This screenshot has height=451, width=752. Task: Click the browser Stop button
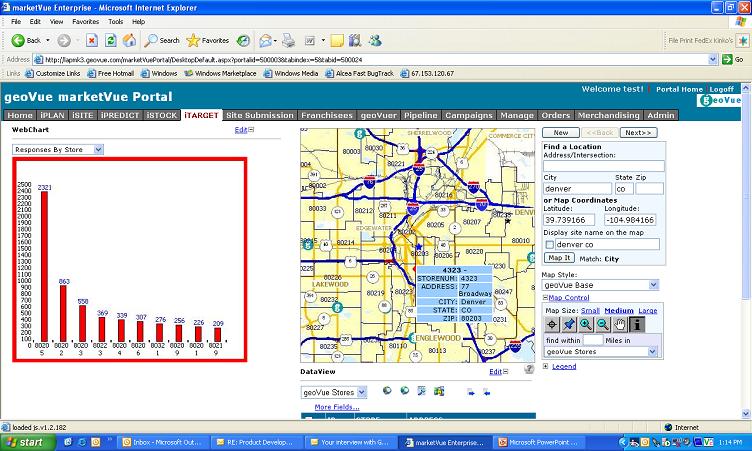pyautogui.click(x=92, y=41)
